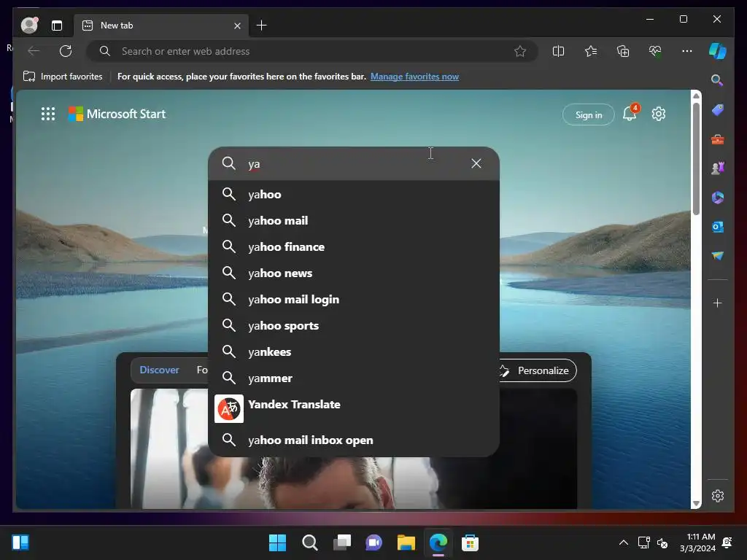This screenshot has height=560, width=747.
Task: Add this page to favorites star
Action: click(520, 51)
